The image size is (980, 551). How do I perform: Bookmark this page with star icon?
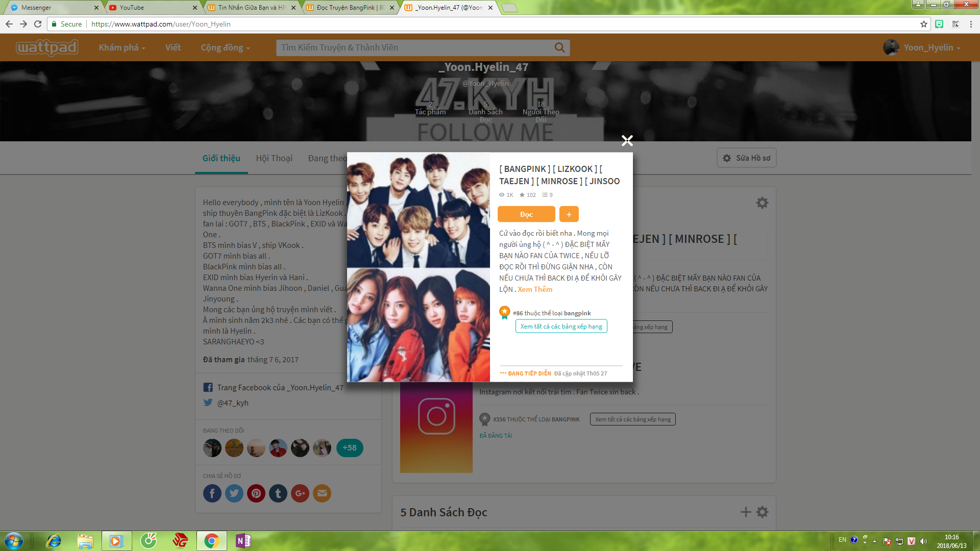(x=923, y=24)
